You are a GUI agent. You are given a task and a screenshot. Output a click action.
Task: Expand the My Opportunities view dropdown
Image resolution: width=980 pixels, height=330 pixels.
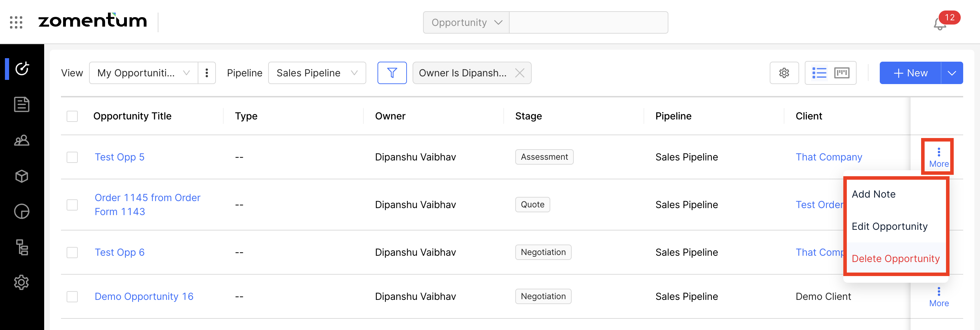pos(144,73)
